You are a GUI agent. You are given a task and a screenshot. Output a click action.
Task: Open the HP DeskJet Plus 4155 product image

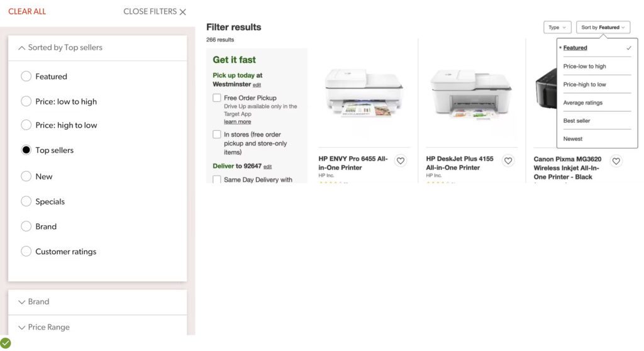tap(471, 92)
